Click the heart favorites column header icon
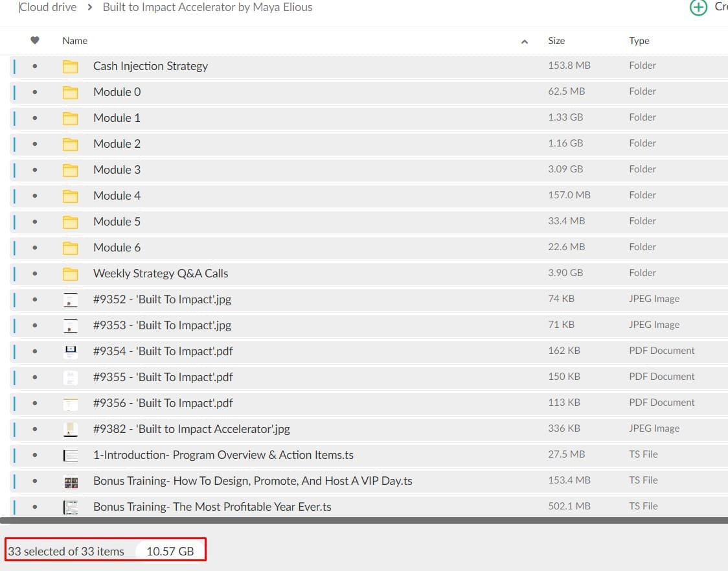Viewport: 728px width, 571px height. [x=35, y=40]
